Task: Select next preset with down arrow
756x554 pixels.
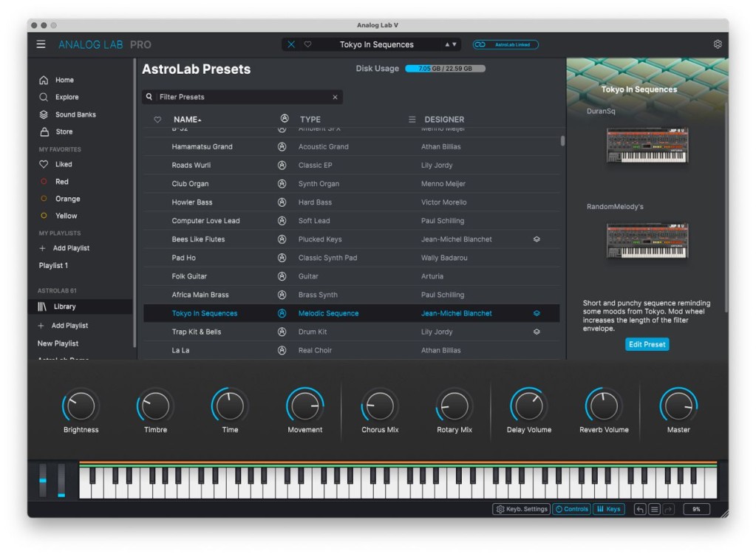Action: point(454,44)
